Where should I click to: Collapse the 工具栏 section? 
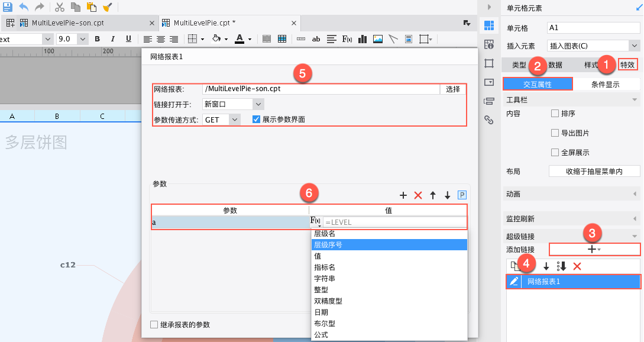pos(635,99)
